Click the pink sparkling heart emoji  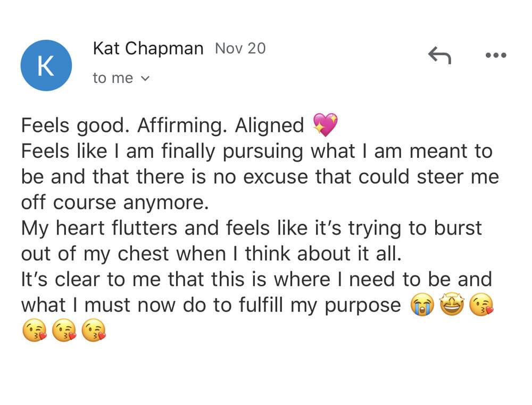click(x=326, y=125)
